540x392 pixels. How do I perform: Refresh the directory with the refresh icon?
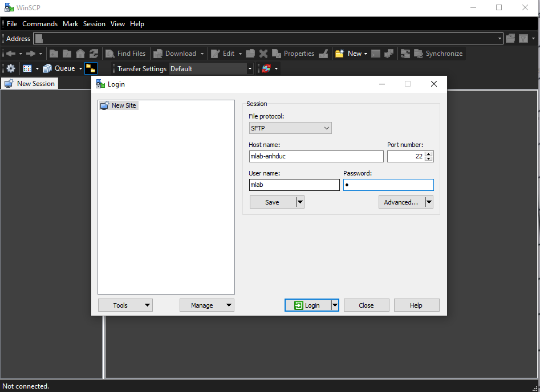(x=94, y=54)
